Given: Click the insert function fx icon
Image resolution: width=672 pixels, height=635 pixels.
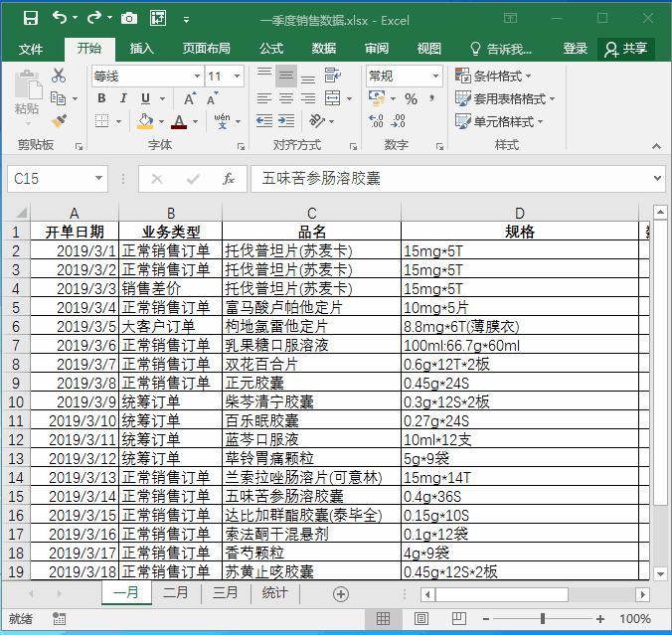Looking at the screenshot, I should [x=228, y=179].
